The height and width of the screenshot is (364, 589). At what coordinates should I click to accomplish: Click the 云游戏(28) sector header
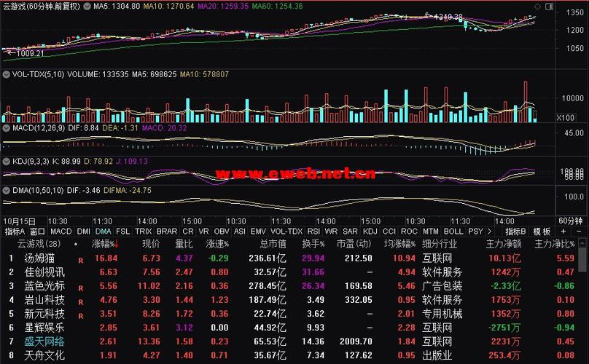(39, 244)
